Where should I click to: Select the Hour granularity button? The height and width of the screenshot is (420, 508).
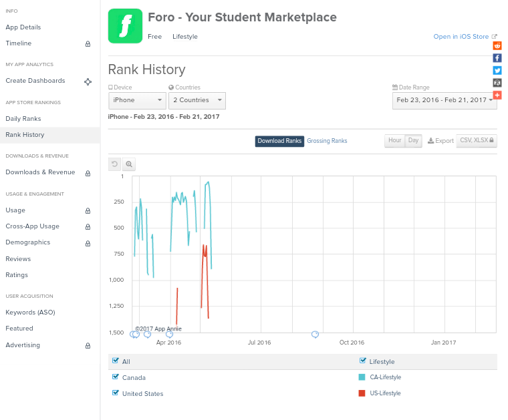point(395,140)
